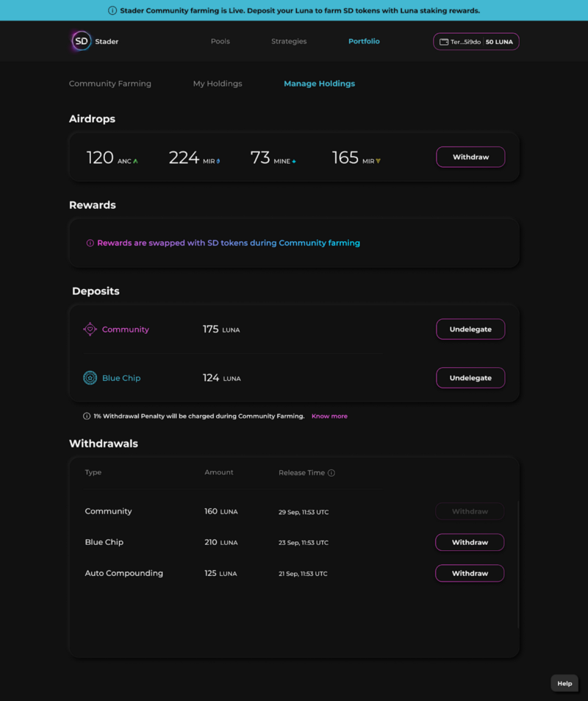This screenshot has height=701, width=588.
Task: Undelegate the 175 LUNA Community deposit
Action: tap(470, 329)
